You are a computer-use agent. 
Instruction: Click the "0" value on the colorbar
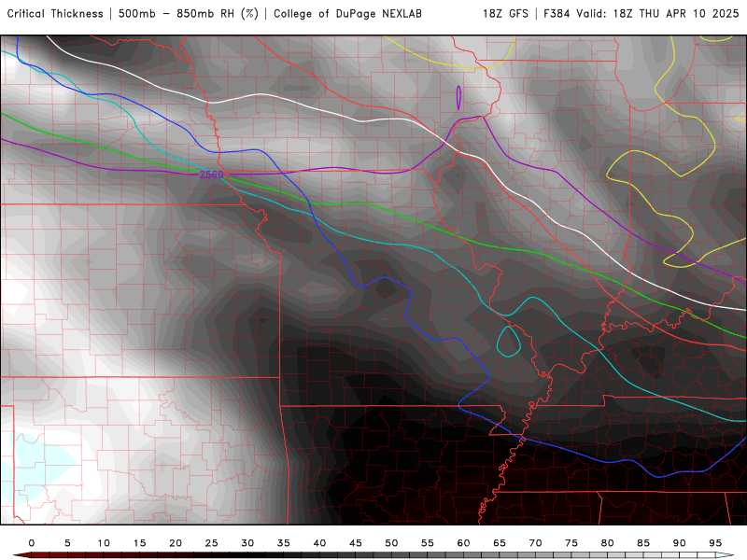coord(32,543)
